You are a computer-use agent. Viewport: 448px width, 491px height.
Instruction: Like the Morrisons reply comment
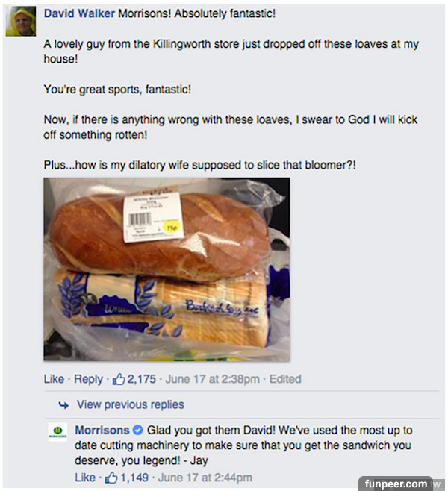tap(85, 478)
